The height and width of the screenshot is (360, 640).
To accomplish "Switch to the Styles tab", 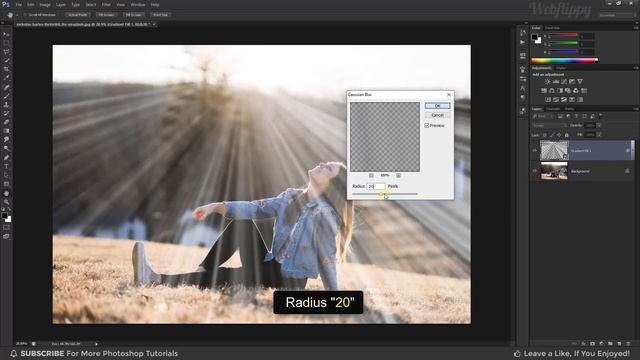I will (561, 68).
